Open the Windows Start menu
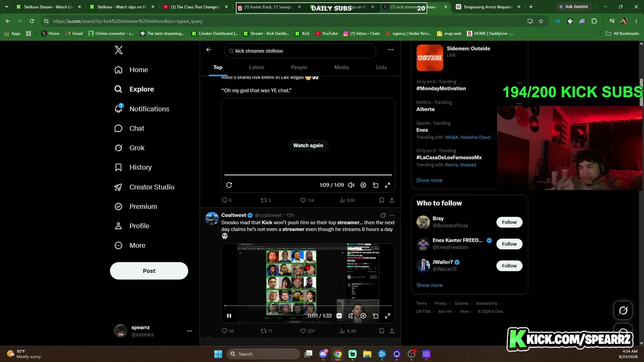 218,354
